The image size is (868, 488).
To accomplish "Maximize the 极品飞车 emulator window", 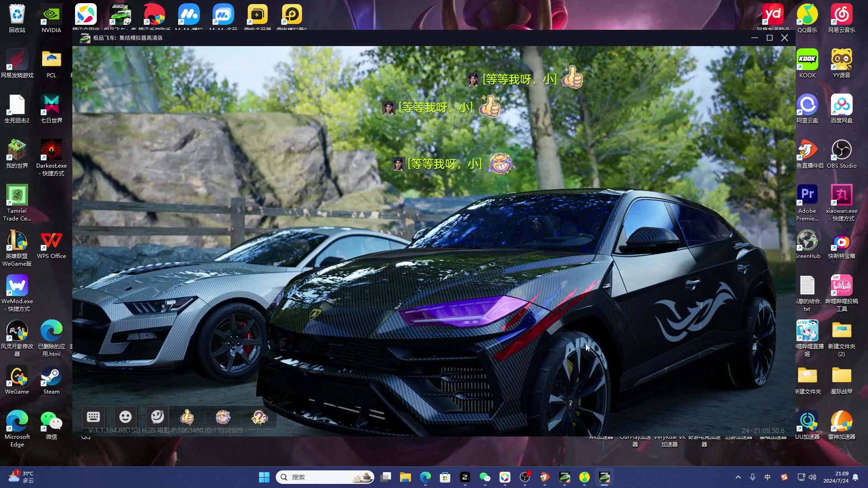I will pos(769,38).
